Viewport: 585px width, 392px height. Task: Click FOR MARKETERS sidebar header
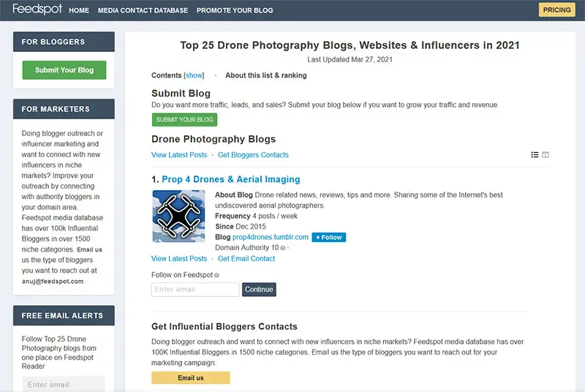(64, 109)
